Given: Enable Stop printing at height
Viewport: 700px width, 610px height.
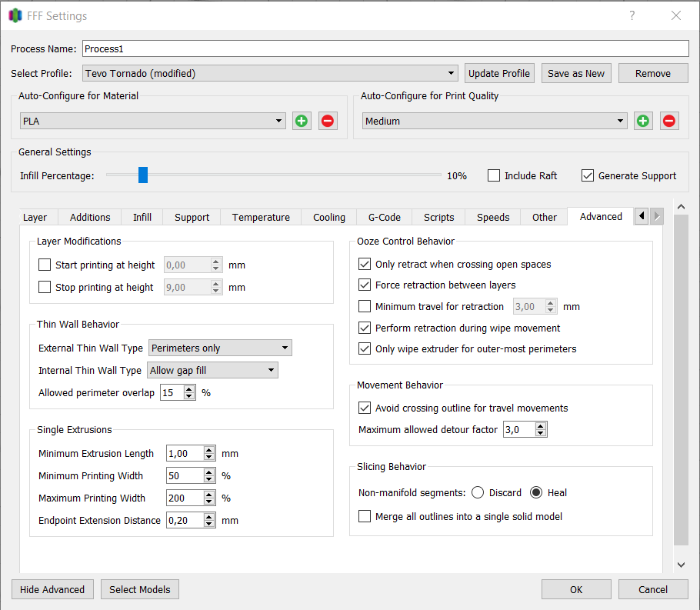Looking at the screenshot, I should (x=45, y=287).
